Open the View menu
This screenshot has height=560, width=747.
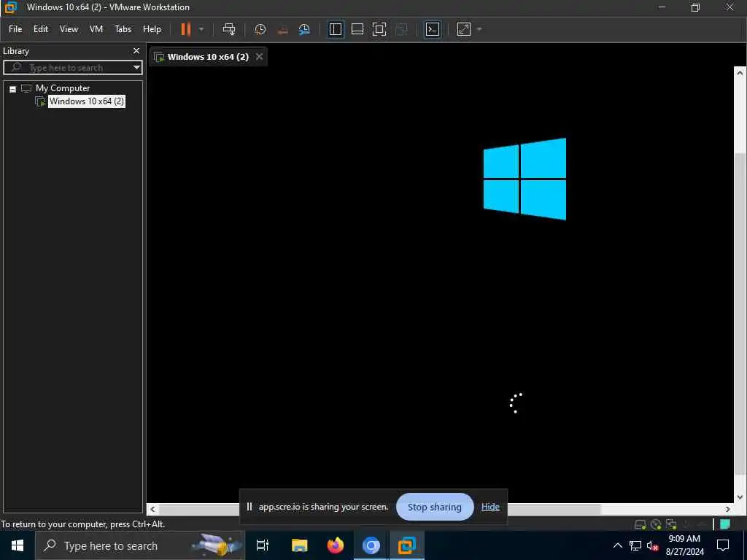pyautogui.click(x=69, y=29)
